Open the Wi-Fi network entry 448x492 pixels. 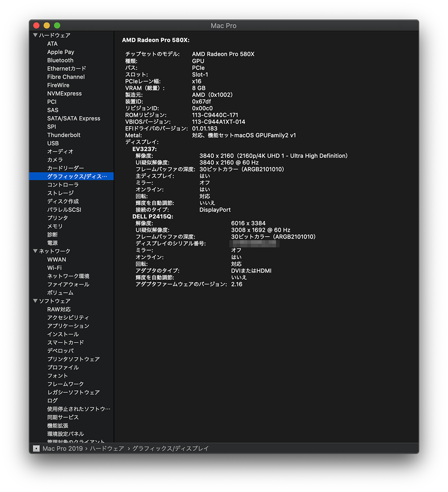pyautogui.click(x=54, y=268)
